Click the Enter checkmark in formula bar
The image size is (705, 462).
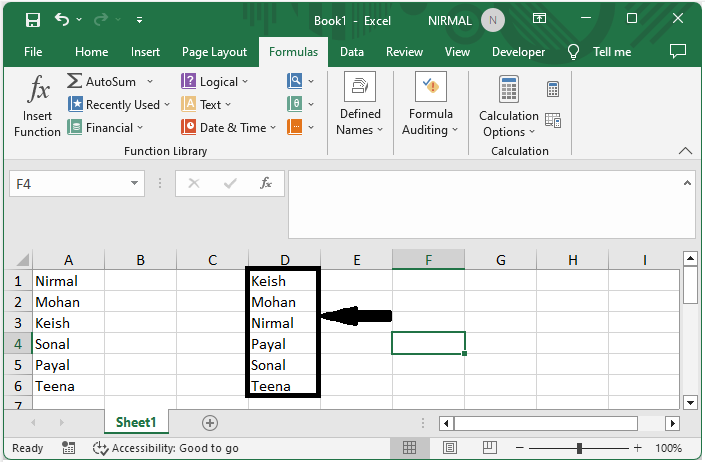click(x=230, y=183)
